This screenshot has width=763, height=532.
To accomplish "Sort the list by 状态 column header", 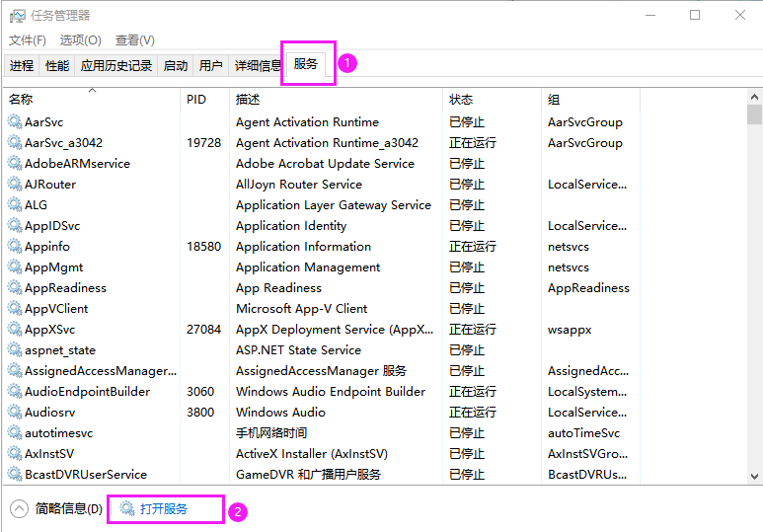I will click(461, 100).
